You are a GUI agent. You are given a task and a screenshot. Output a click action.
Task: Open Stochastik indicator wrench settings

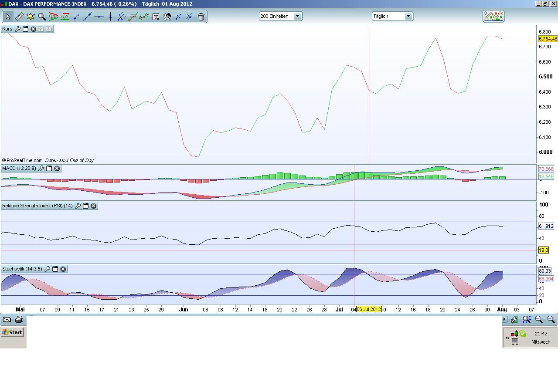(48, 269)
